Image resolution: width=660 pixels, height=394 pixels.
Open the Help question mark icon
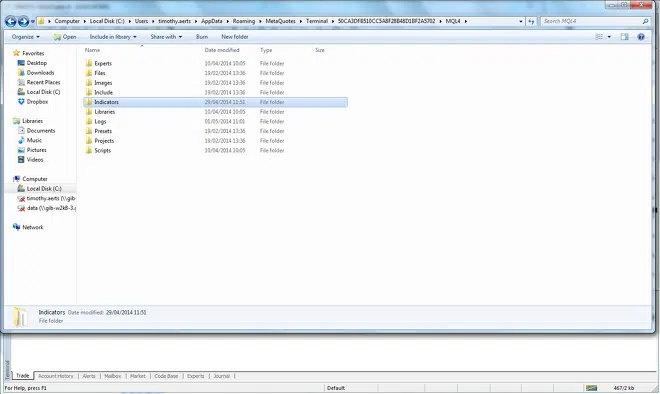pos(641,37)
